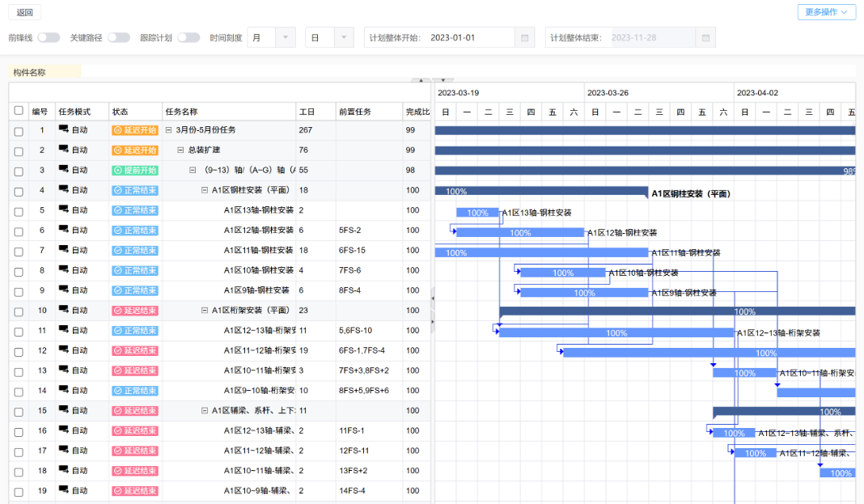The image size is (864, 504).
Task: Click the green 提前开始 status badge in row 3
Action: coord(134,171)
